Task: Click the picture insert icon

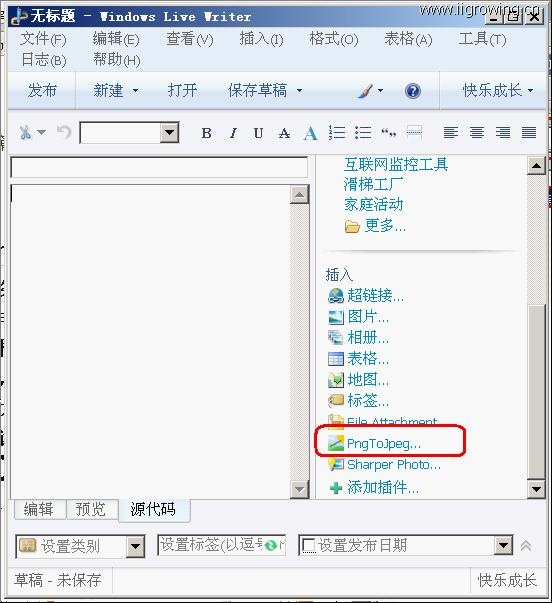Action: click(335, 317)
